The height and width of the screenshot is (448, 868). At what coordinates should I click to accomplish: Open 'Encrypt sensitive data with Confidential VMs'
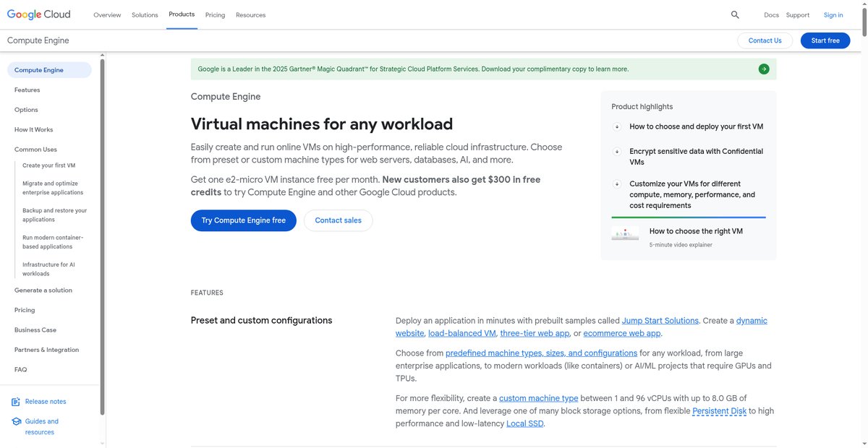696,157
